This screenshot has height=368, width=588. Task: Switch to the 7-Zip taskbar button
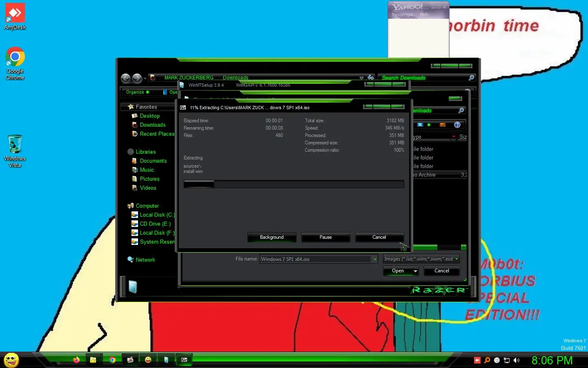(x=184, y=360)
